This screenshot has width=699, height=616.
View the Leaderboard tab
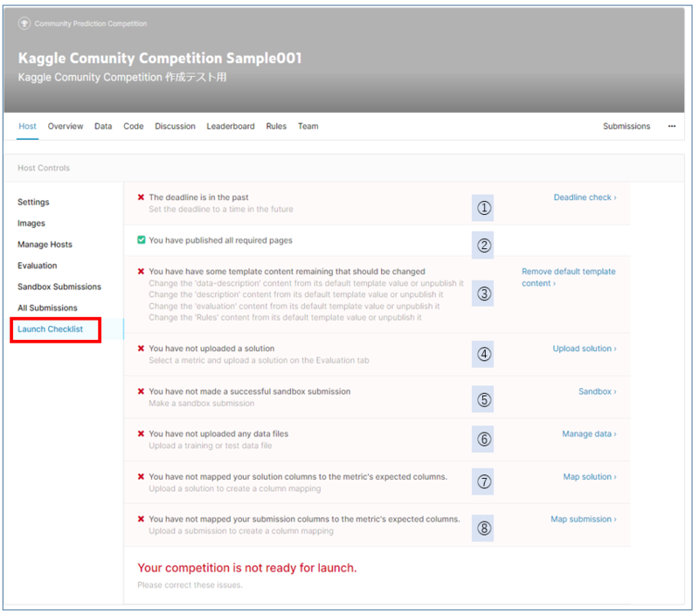pyautogui.click(x=231, y=126)
